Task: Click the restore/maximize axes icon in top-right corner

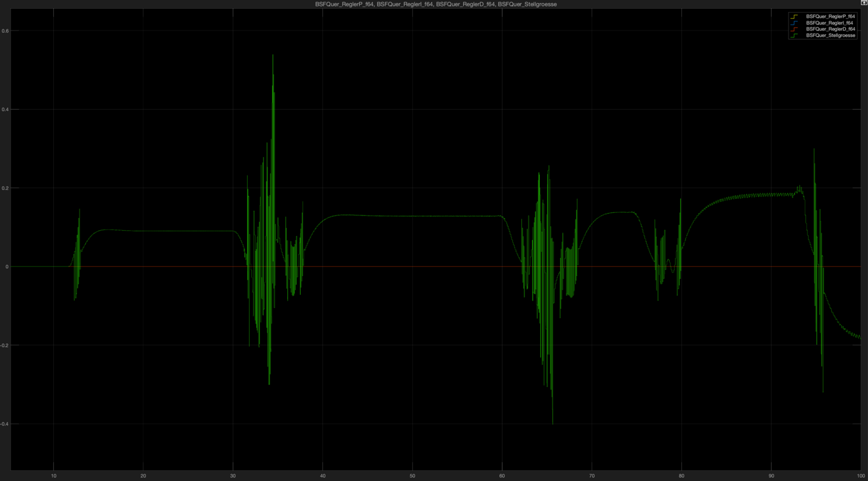Action: tap(864, 3)
